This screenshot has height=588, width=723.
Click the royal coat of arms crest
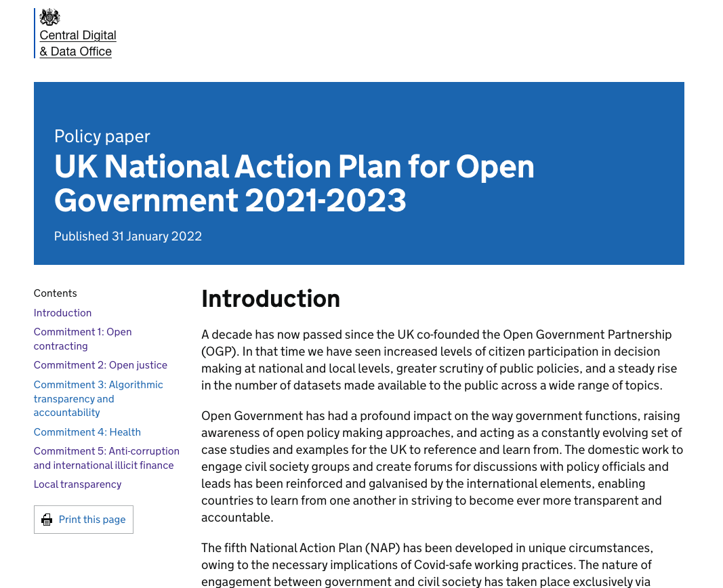click(49, 18)
